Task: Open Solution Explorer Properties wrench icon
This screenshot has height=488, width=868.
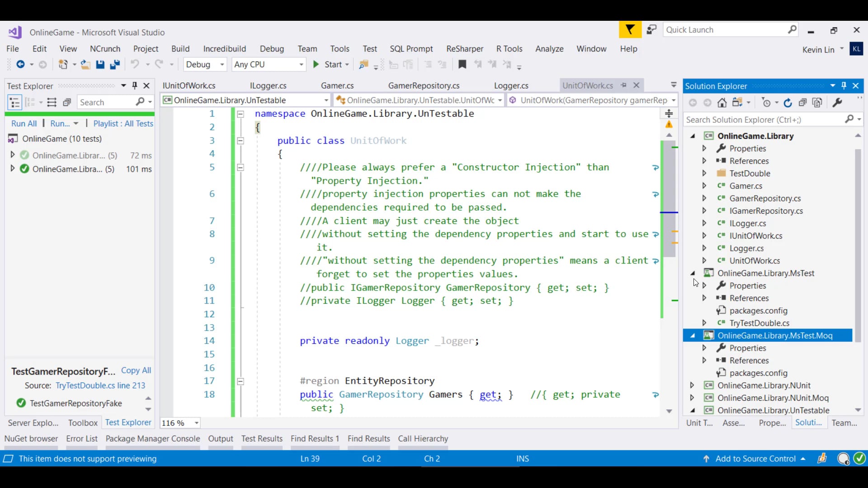Action: tap(837, 103)
